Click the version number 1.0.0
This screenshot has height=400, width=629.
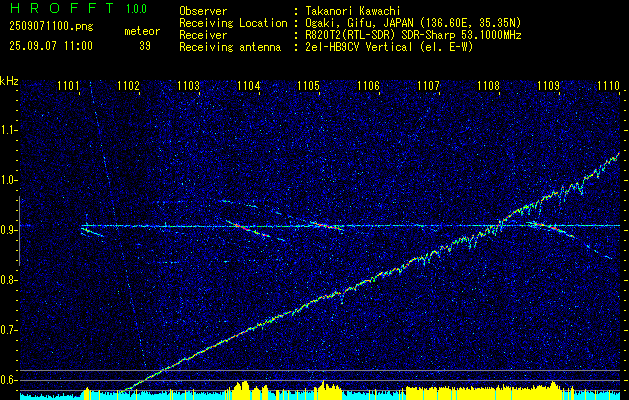click(136, 9)
